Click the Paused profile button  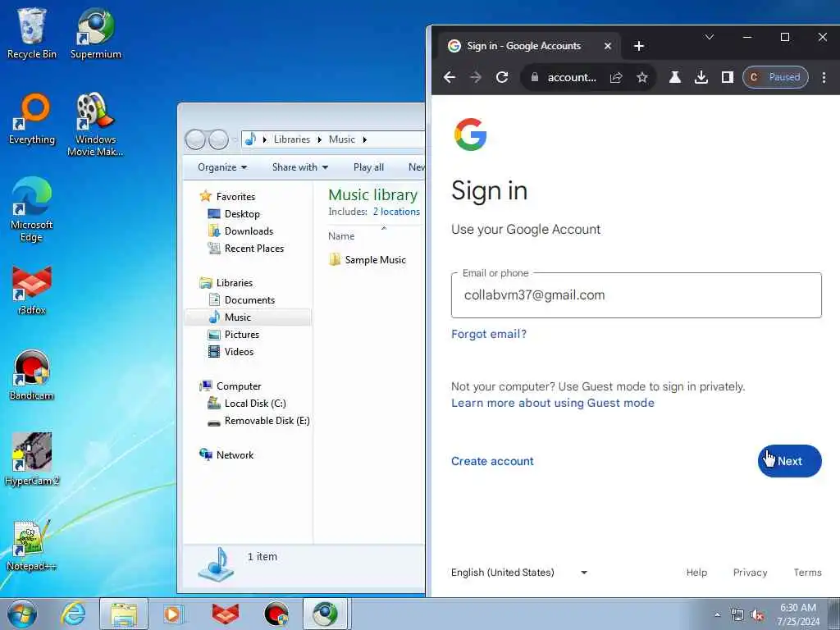[775, 77]
